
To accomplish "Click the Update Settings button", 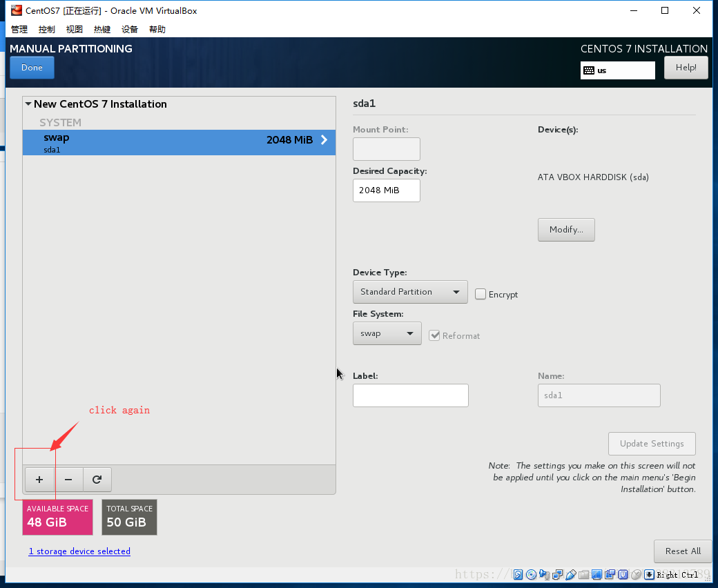I will (652, 444).
